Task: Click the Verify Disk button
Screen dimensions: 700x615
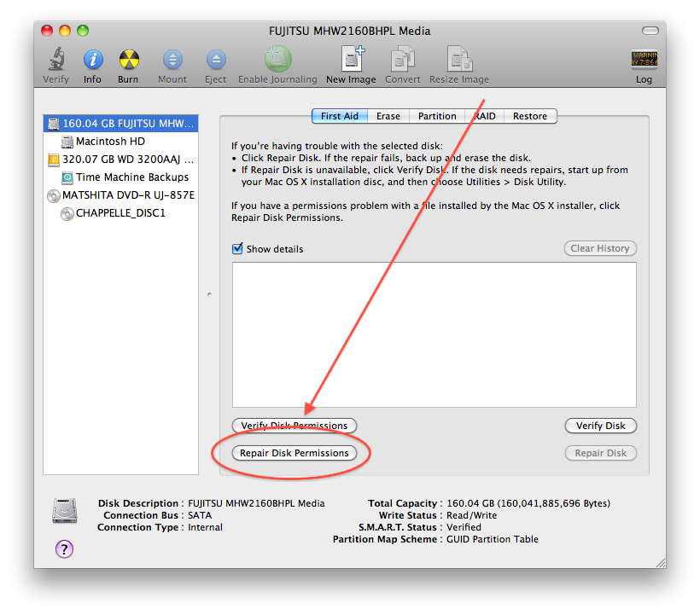Action: click(x=600, y=426)
